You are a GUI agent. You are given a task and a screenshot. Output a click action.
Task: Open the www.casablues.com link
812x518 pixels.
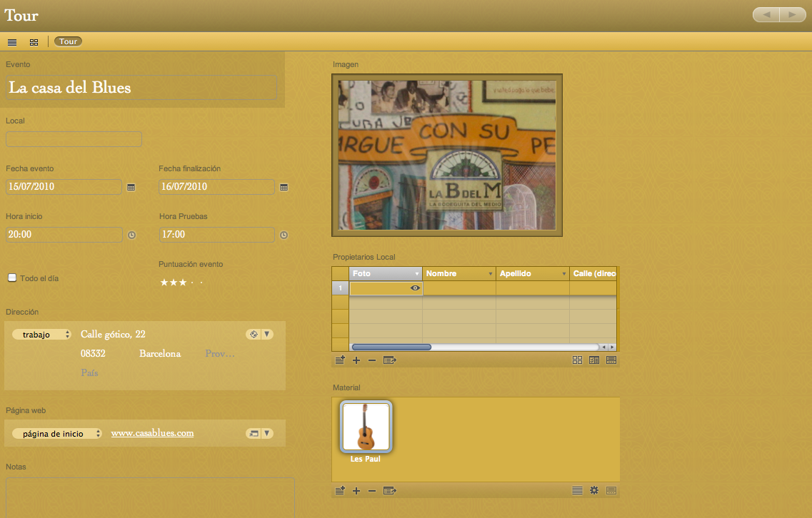coord(152,433)
